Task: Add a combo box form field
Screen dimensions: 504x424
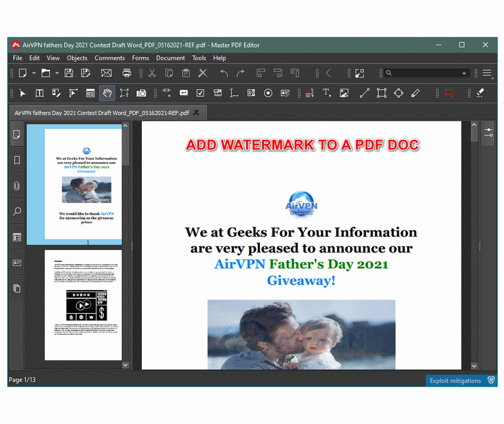Action: point(218,93)
